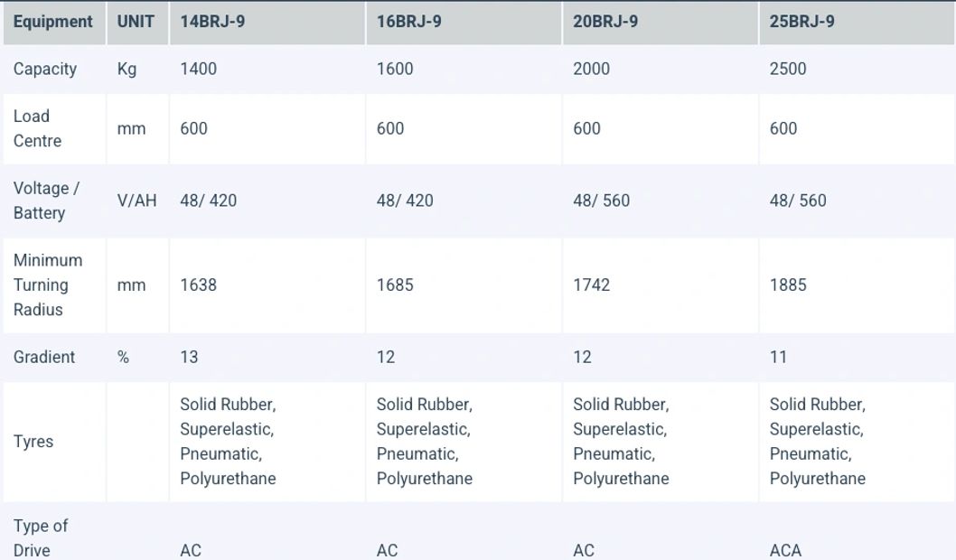
Task: Select the 16BRJ-9 model header
Action: click(x=408, y=22)
